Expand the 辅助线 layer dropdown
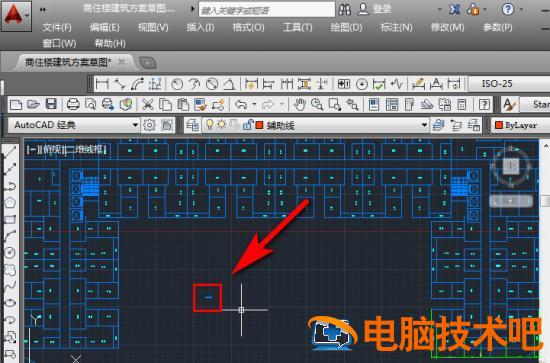This screenshot has height=363, width=550. (x=424, y=125)
